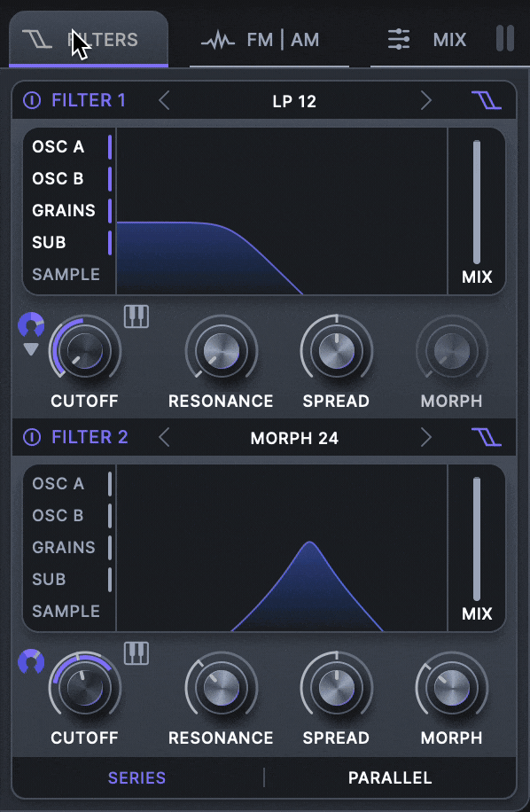Toggle Filter 2 cutoff keyboard tracking icon
Screen dimensions: 530x812
[x=136, y=653]
